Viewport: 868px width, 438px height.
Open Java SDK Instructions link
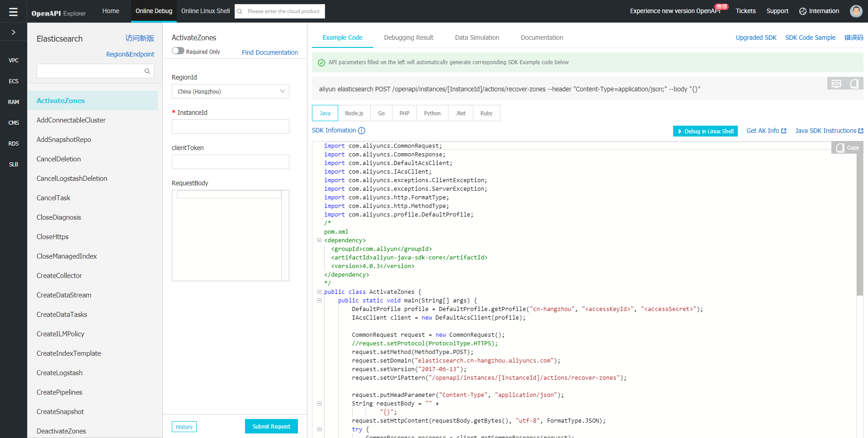point(829,131)
